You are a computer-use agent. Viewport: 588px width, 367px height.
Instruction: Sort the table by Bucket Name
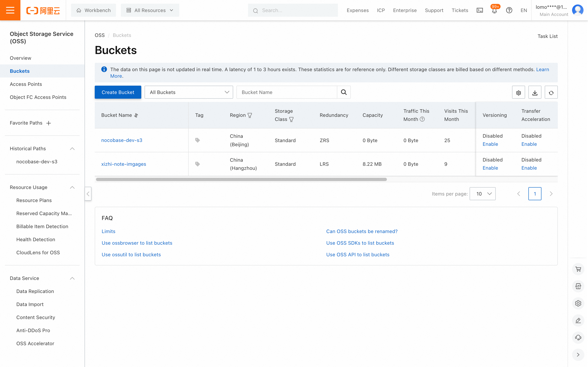pos(136,115)
